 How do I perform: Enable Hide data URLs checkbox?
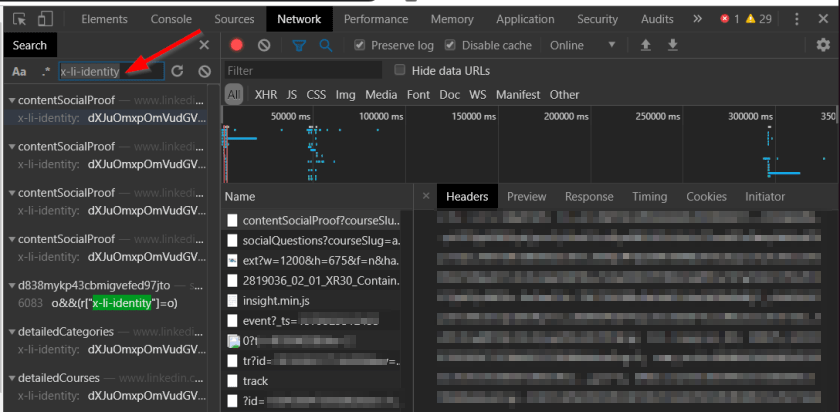click(401, 70)
